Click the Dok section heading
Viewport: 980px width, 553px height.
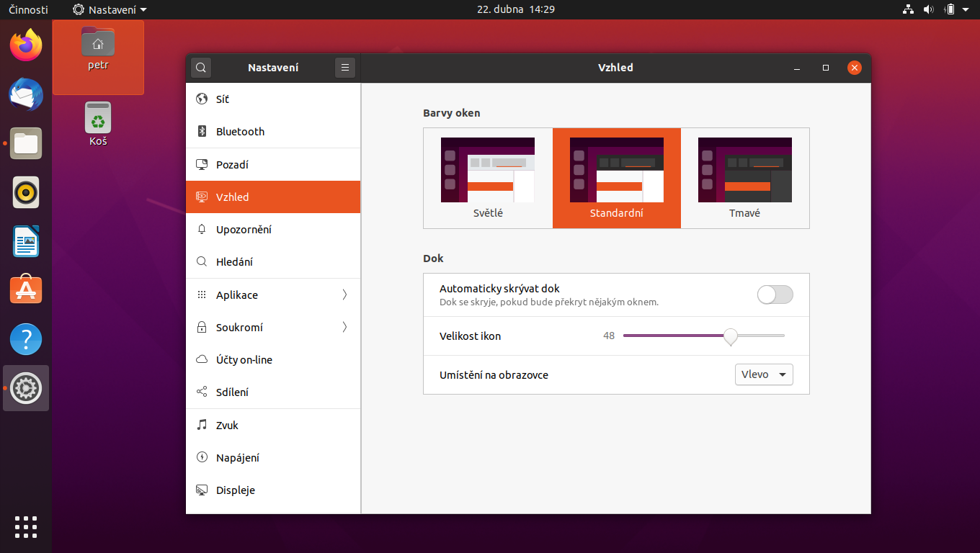coord(433,258)
